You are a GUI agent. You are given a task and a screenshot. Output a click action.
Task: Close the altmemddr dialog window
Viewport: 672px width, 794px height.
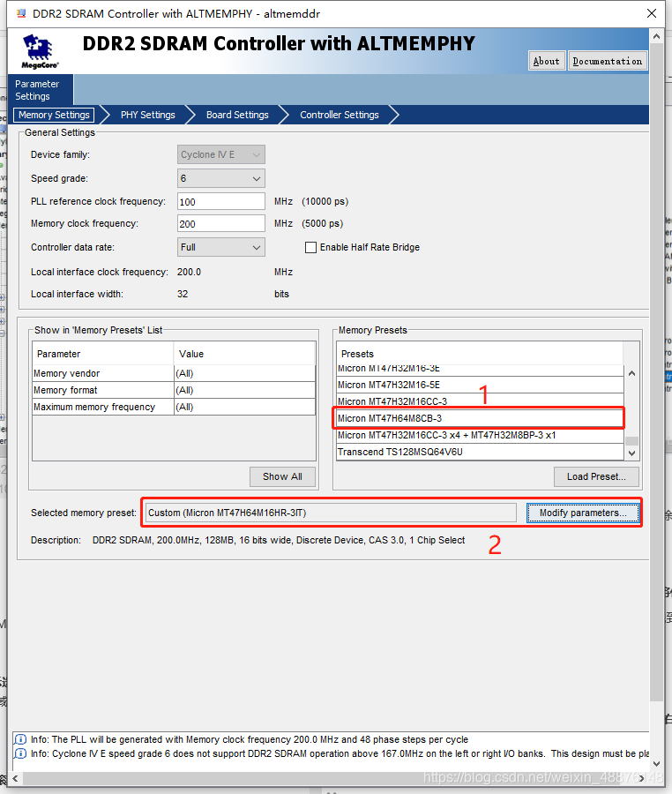(652, 13)
